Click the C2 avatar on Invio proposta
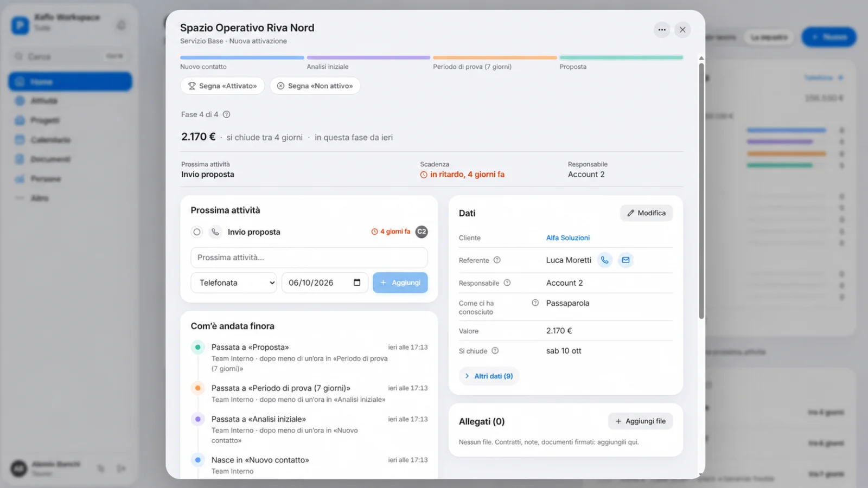The width and height of the screenshot is (868, 488). click(x=422, y=232)
